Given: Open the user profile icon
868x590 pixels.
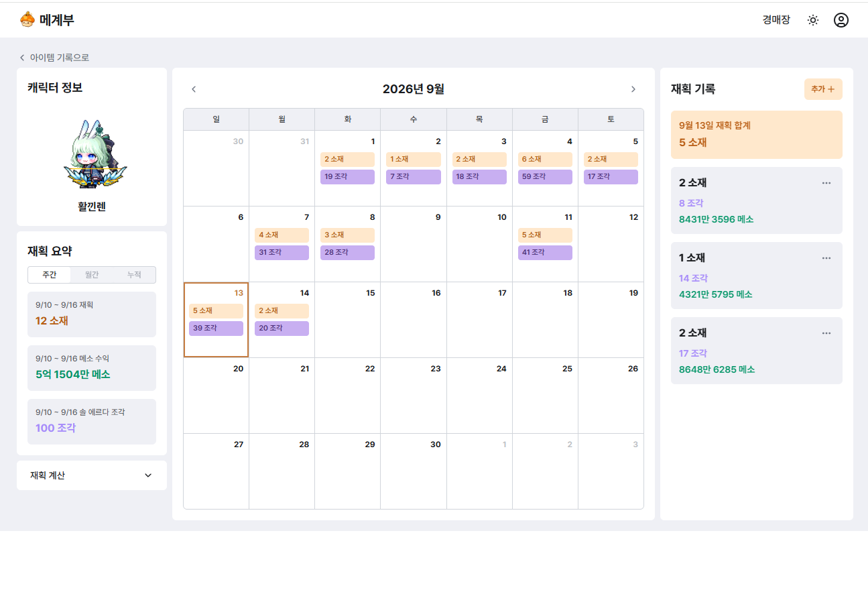Looking at the screenshot, I should pyautogui.click(x=841, y=20).
